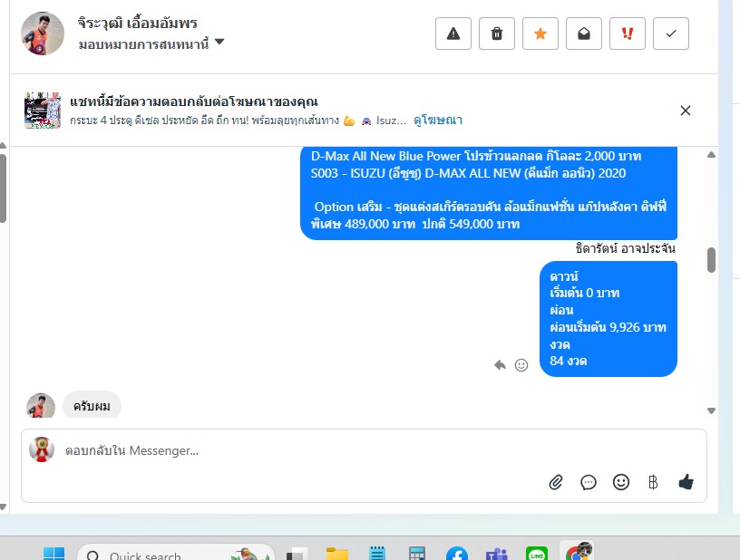The width and height of the screenshot is (740, 560).
Task: Open the ad thumbnail image
Action: tap(43, 111)
